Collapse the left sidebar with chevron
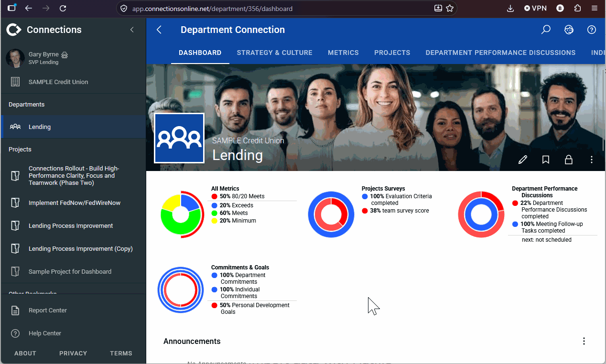Viewport: 606px width, 364px height. (132, 30)
